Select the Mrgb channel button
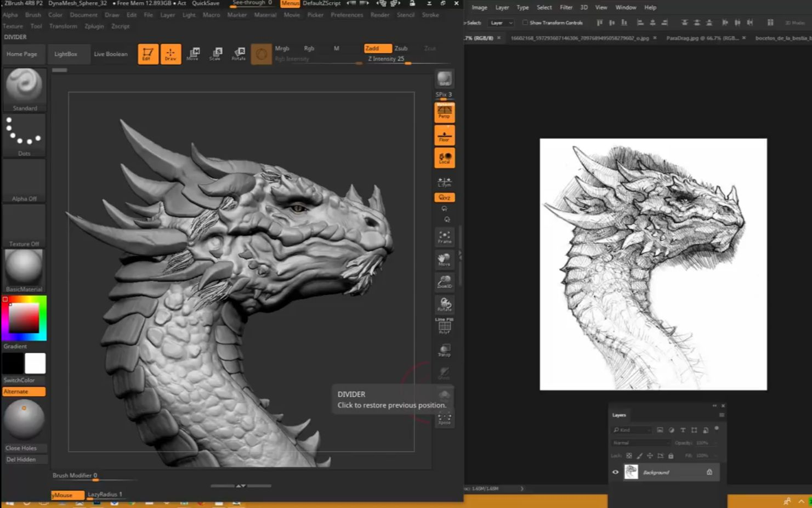The width and height of the screenshot is (812, 508). click(x=282, y=48)
